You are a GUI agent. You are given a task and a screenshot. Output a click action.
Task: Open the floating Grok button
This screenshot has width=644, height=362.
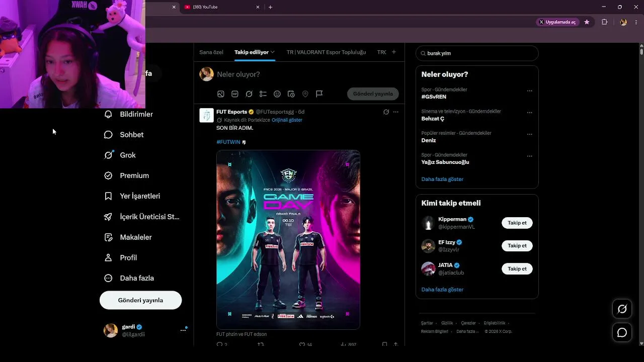pyautogui.click(x=622, y=309)
